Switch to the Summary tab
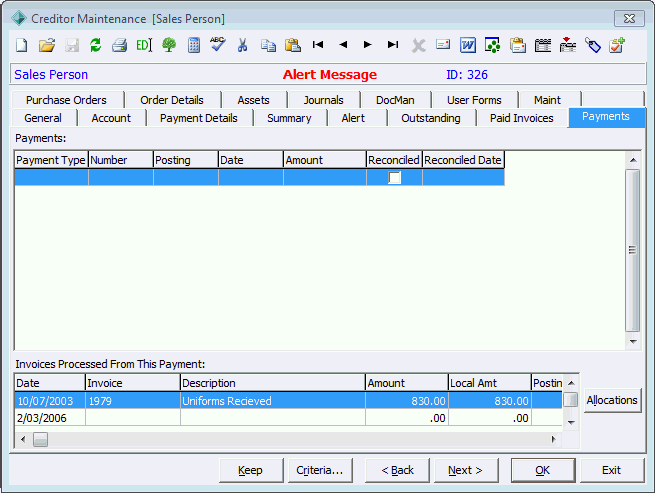Image resolution: width=655 pixels, height=493 pixels. pyautogui.click(x=289, y=118)
